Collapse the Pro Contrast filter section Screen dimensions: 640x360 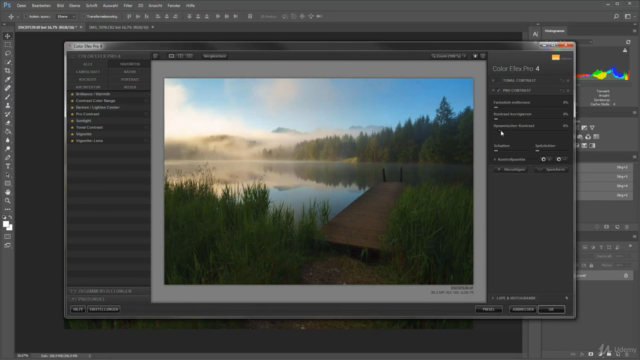click(493, 91)
